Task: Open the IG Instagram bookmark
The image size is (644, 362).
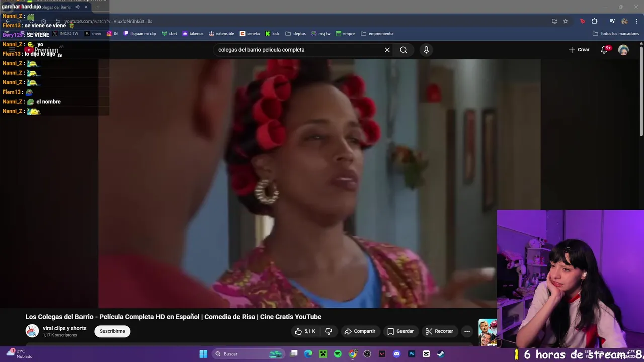Action: click(x=112, y=34)
